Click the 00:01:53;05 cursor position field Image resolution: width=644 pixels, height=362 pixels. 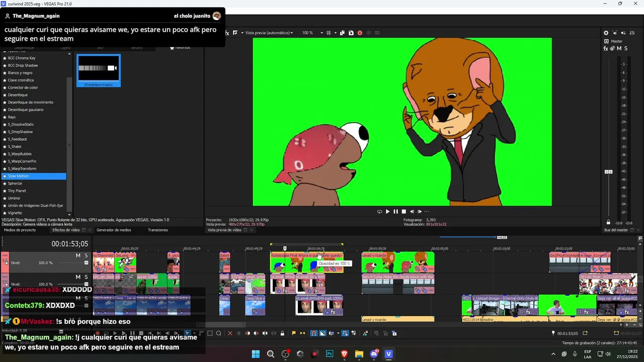click(x=69, y=244)
